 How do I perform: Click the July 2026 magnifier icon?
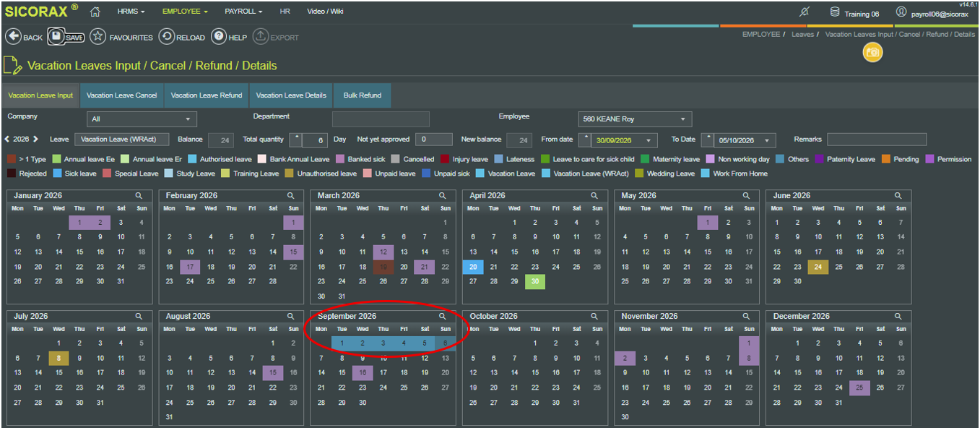click(138, 316)
